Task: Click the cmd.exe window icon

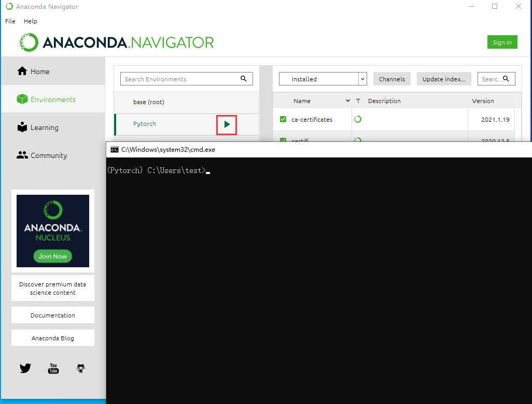Action: 115,150
